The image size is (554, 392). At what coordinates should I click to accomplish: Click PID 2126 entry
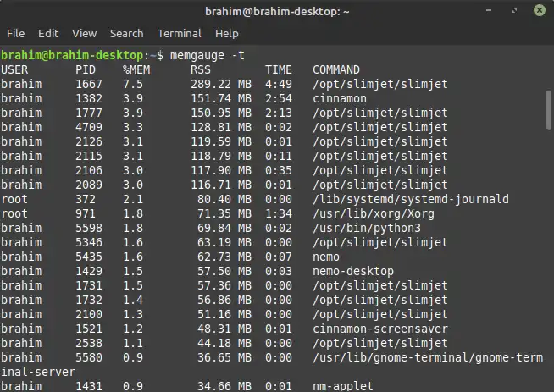[x=89, y=141]
